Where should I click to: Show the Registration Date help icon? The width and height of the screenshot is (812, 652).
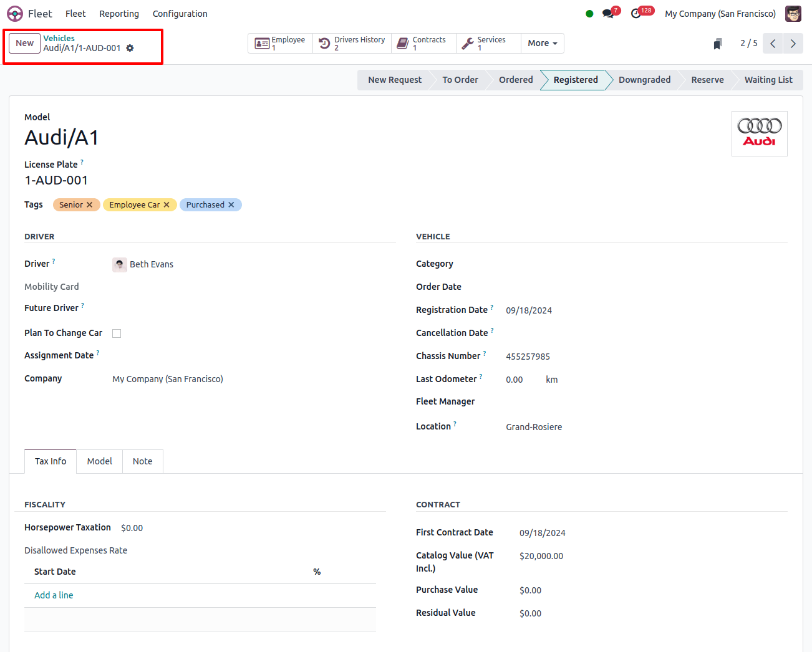coord(491,307)
